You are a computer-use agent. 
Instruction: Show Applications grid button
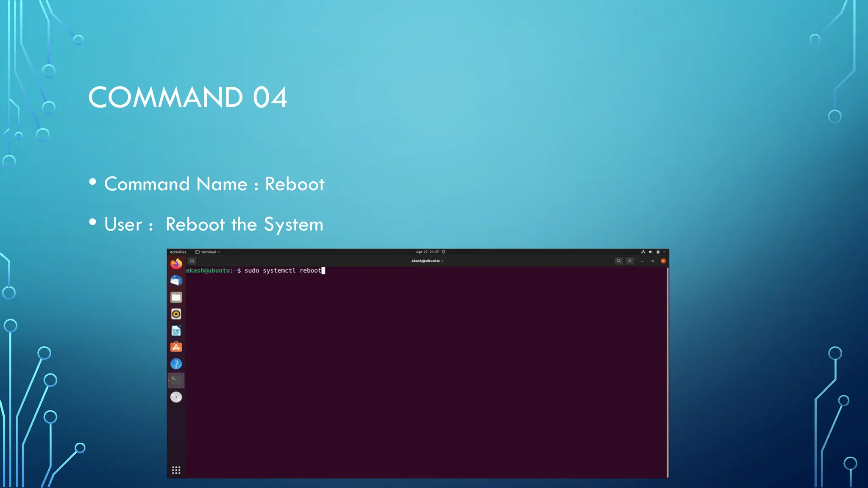pyautogui.click(x=176, y=470)
